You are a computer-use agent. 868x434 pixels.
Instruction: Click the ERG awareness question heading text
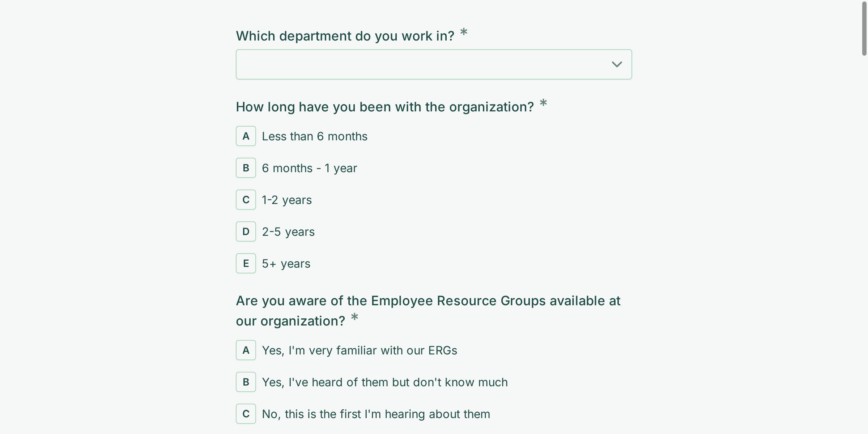[428, 310]
